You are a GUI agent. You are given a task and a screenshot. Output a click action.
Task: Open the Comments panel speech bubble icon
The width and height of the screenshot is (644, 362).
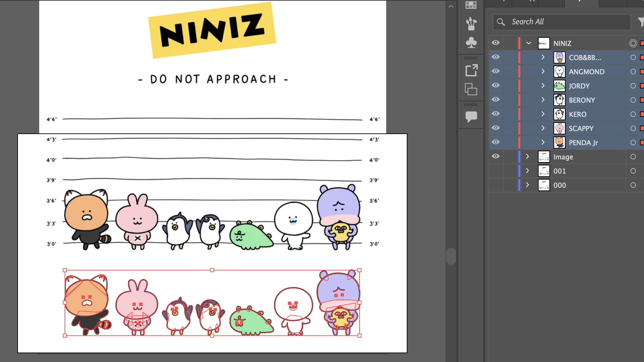click(471, 117)
